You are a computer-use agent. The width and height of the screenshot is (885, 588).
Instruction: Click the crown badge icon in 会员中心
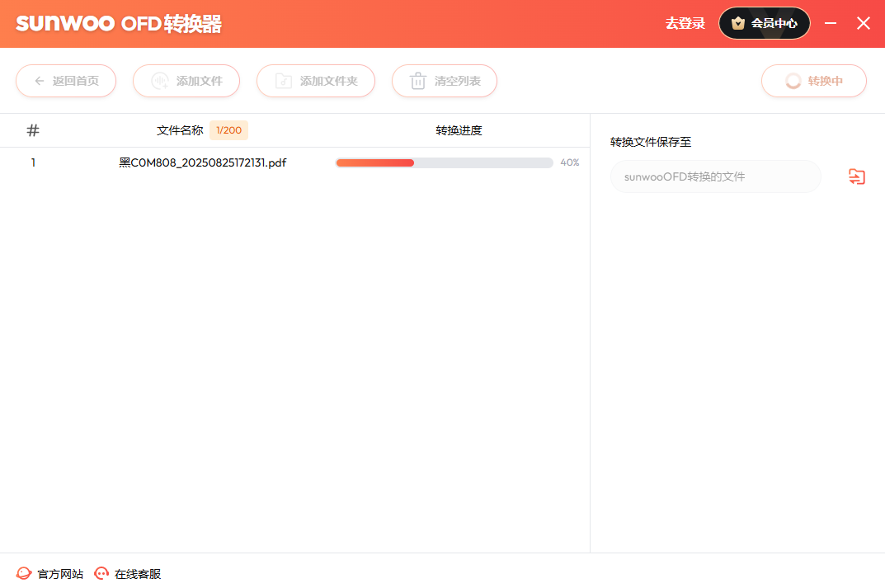[x=738, y=23]
